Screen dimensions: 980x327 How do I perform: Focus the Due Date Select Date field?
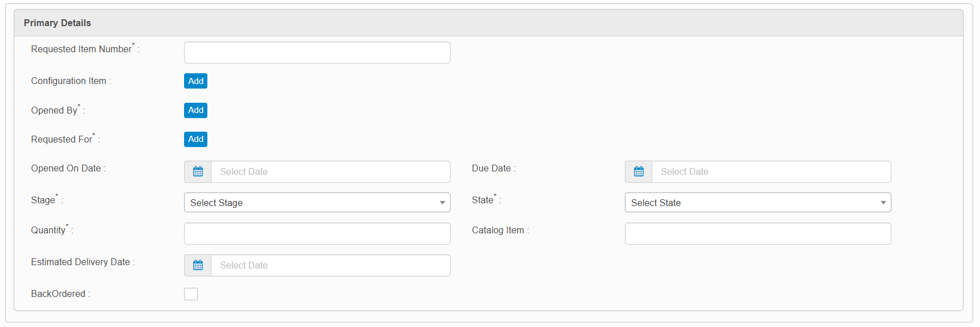click(770, 171)
